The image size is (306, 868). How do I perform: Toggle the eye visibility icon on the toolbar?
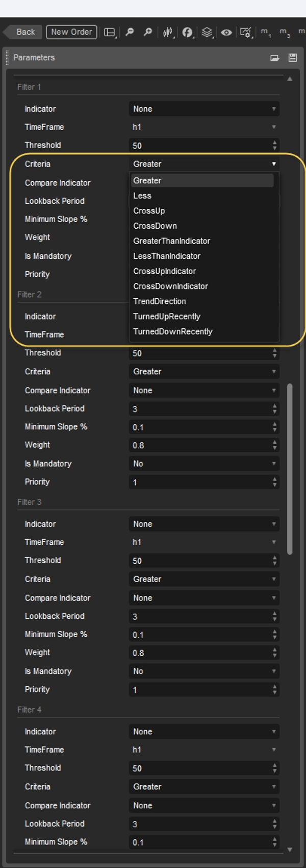226,32
